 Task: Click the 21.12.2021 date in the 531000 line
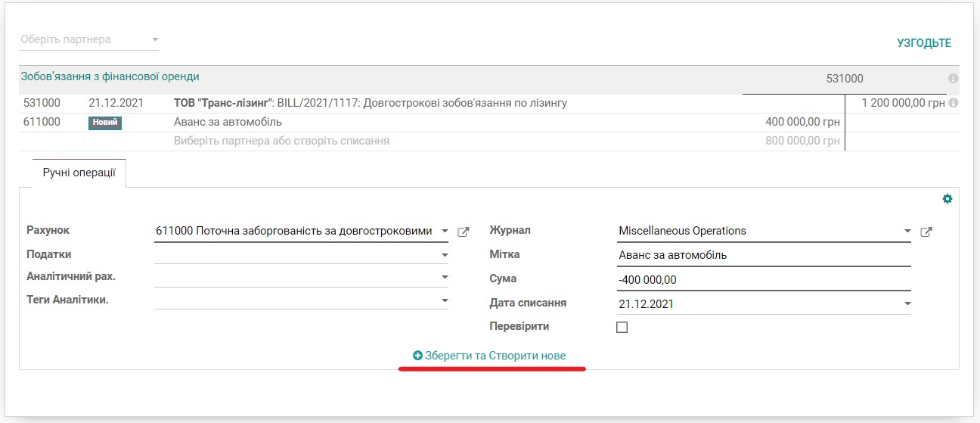point(116,103)
